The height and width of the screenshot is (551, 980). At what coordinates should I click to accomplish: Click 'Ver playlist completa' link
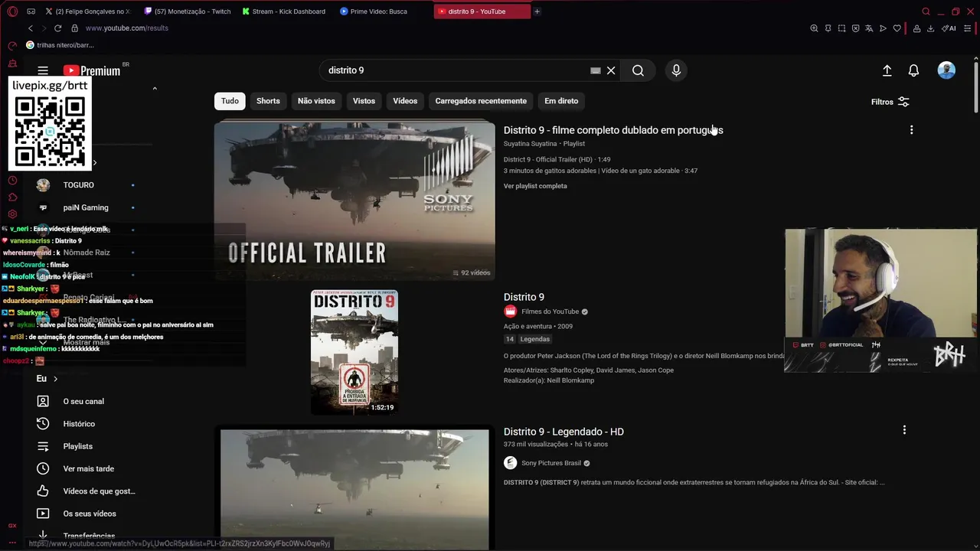535,186
